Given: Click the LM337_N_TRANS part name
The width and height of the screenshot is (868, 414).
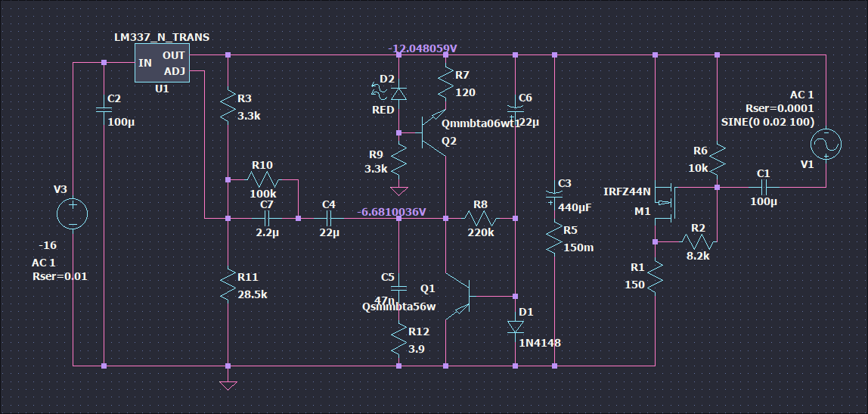Looking at the screenshot, I should tap(162, 38).
